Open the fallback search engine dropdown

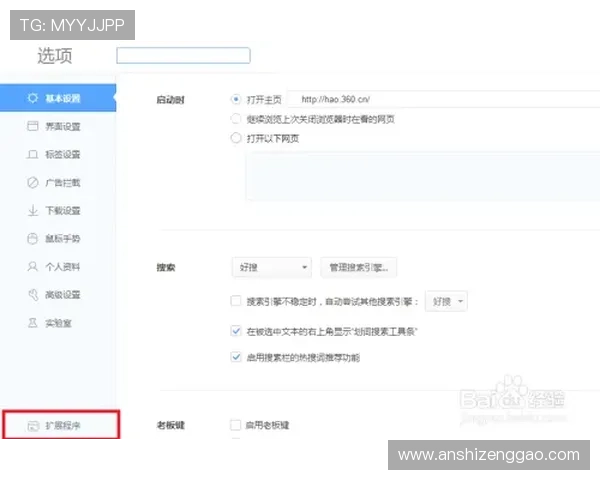(446, 301)
